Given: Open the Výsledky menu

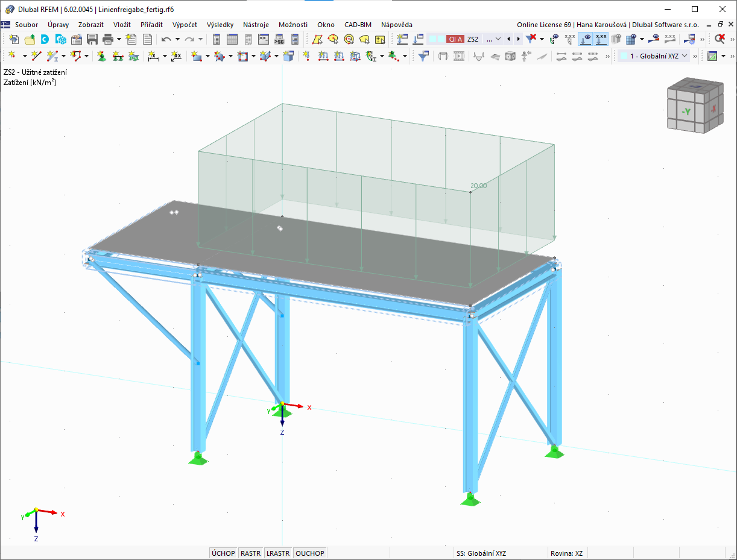Looking at the screenshot, I should click(220, 25).
